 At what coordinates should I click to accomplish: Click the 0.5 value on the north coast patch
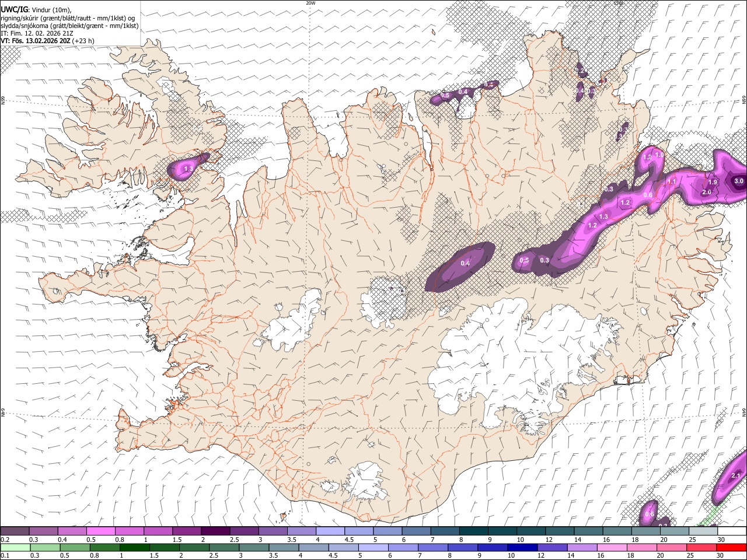445,95
